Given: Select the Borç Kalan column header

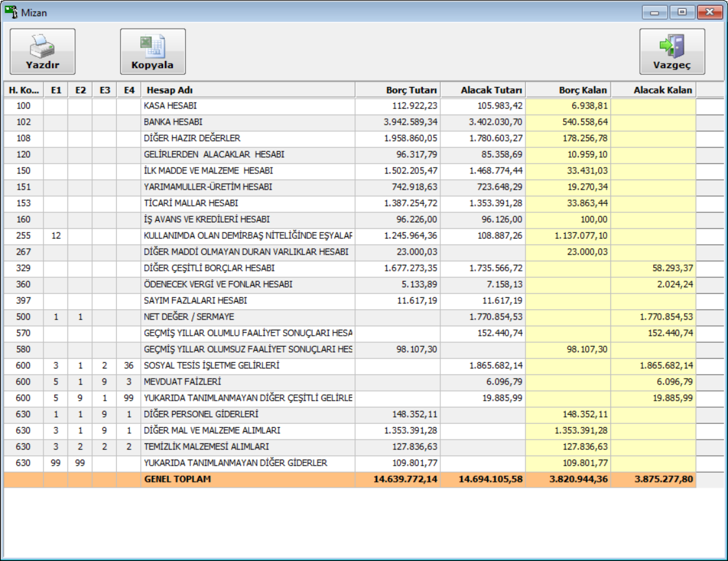Looking at the screenshot, I should coord(568,90).
